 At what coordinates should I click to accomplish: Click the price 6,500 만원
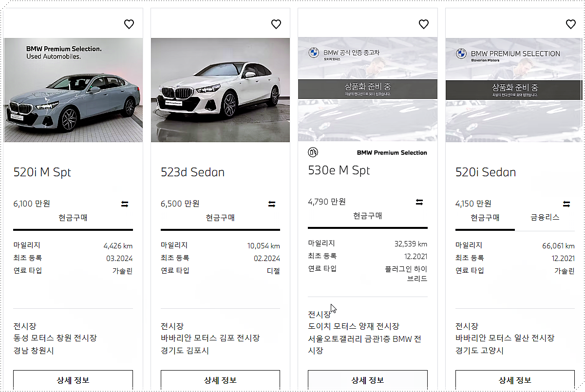[180, 204]
